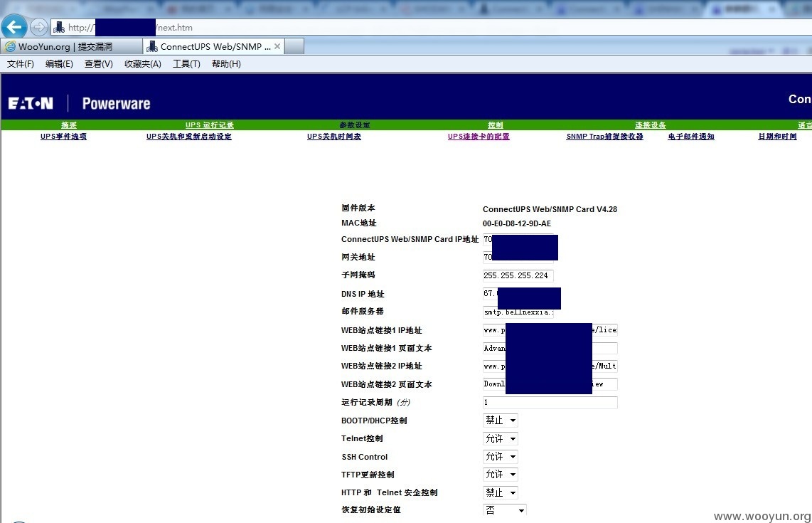812x523 pixels.
Task: Expand the Telnet控制 dropdown
Action: (501, 438)
